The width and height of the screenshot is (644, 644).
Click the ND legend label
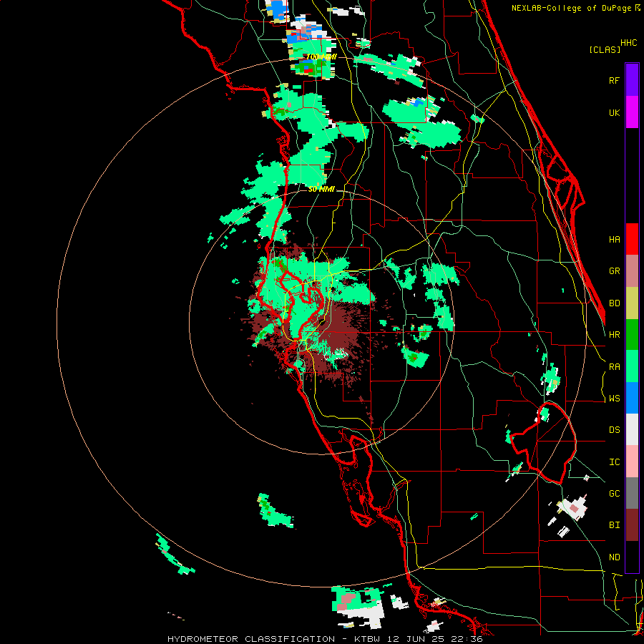click(x=614, y=557)
